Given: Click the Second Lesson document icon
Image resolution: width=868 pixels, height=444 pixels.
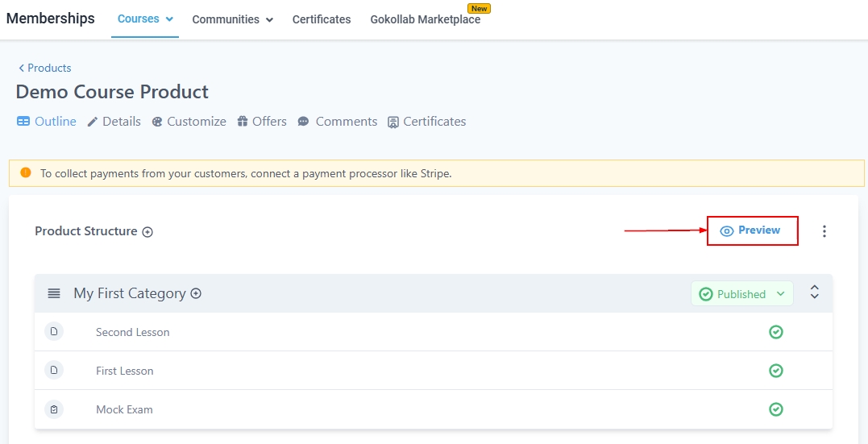Looking at the screenshot, I should [54, 332].
